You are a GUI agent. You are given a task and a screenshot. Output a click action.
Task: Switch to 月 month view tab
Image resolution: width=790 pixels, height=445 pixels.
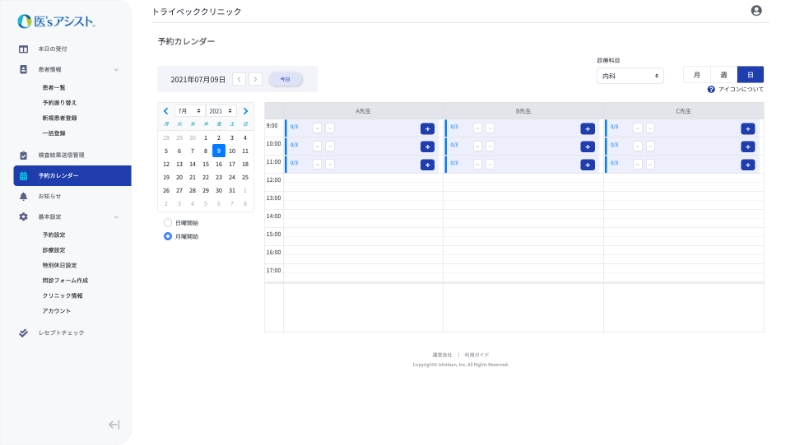pos(697,75)
